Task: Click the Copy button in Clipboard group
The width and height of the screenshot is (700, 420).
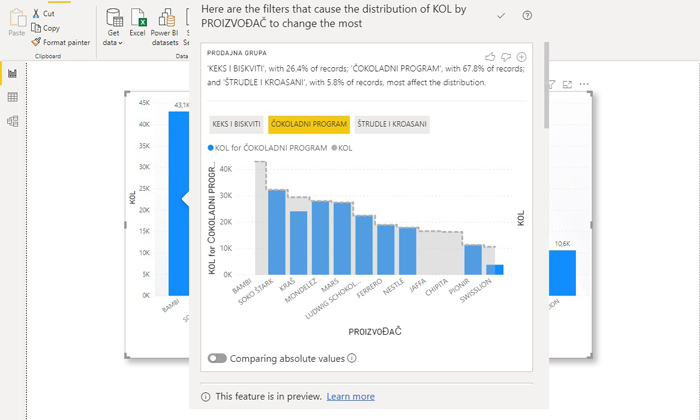Action: click(45, 28)
